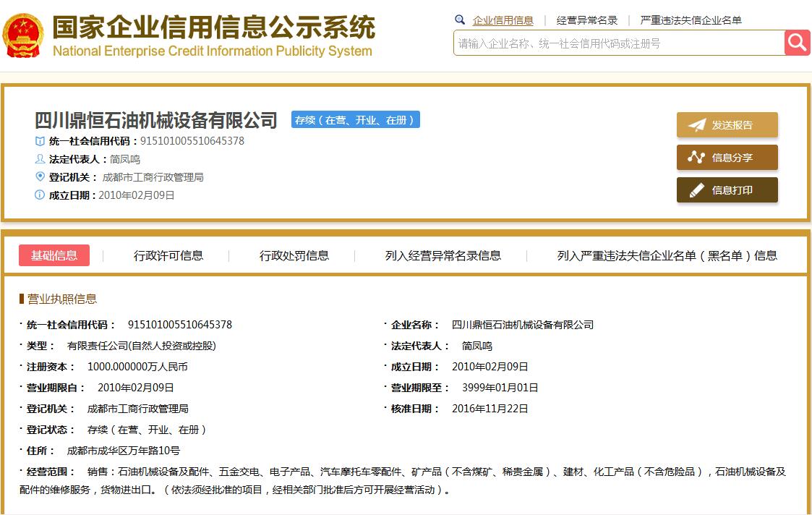Click the red magnifier search icon
The height and width of the screenshot is (515, 812).
796,43
